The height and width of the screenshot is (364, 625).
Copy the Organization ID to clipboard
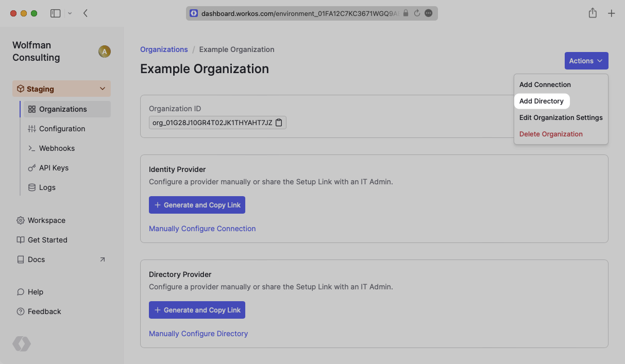coord(279,123)
